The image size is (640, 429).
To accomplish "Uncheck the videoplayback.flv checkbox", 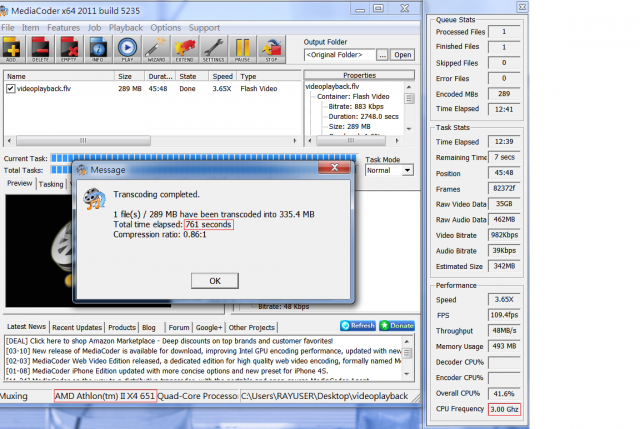I will 11,89.
